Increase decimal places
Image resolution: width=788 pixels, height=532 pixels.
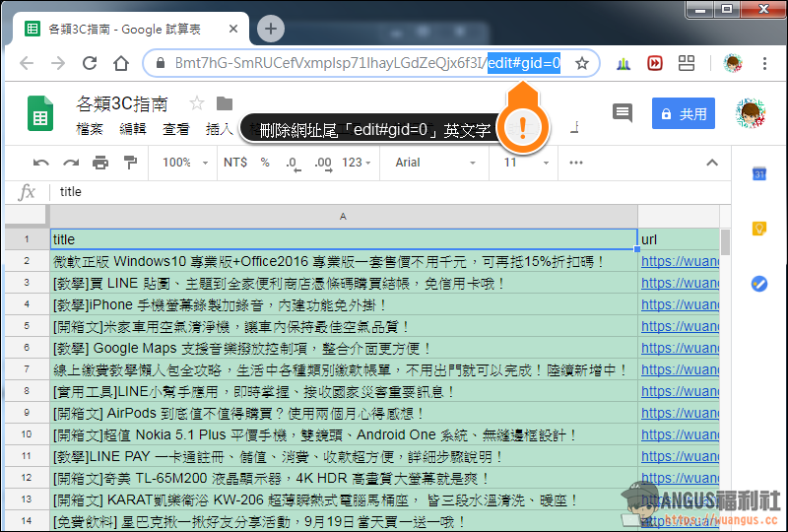(323, 164)
